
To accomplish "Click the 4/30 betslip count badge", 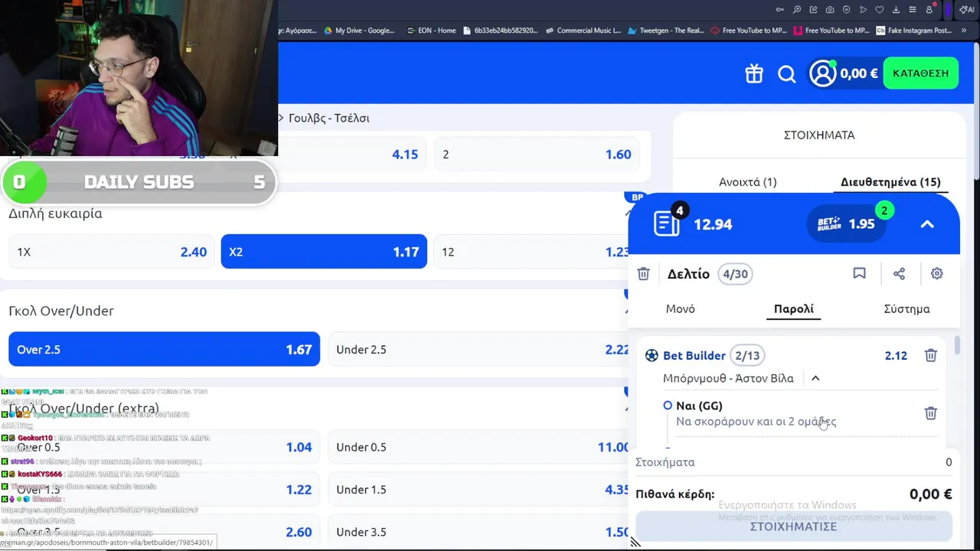I will (x=735, y=274).
